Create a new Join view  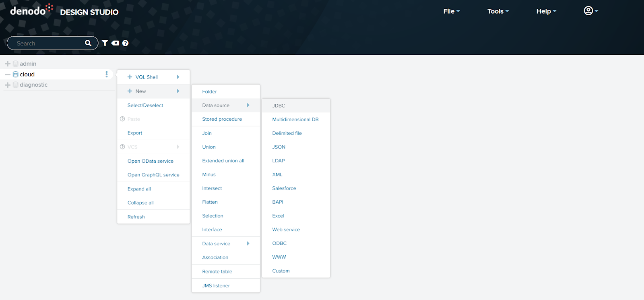click(x=226, y=133)
